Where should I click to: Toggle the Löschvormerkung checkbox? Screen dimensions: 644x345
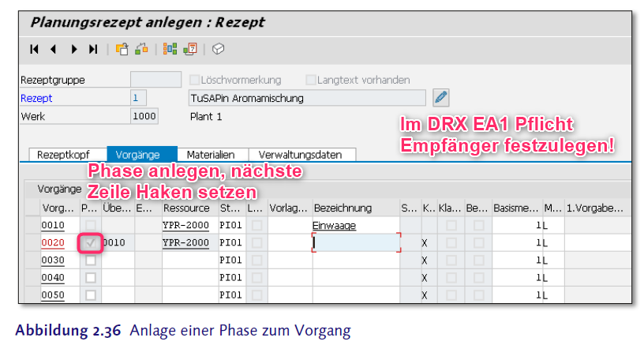pyautogui.click(x=195, y=80)
